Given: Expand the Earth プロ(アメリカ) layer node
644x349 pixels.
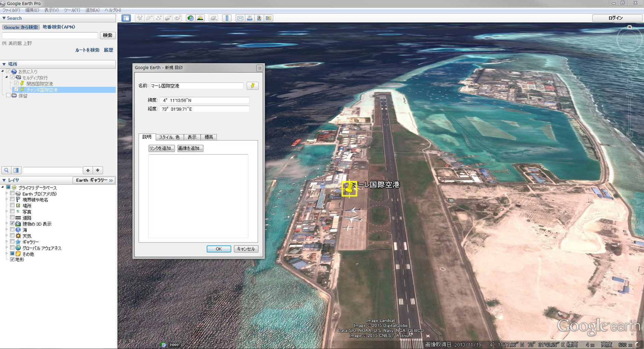Looking at the screenshot, I should 6,193.
